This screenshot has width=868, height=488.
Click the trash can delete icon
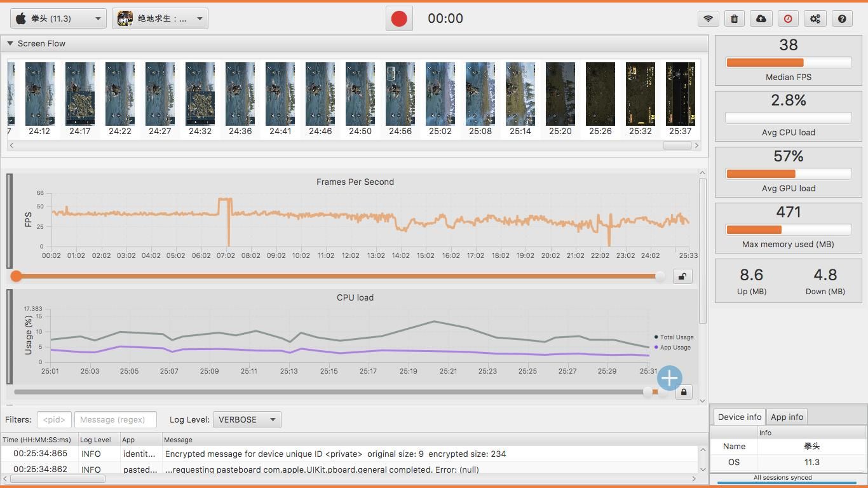735,19
